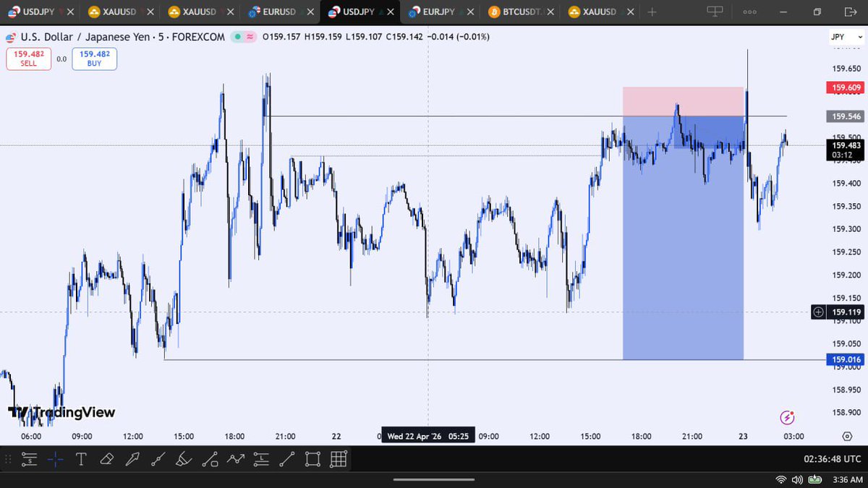Click the grey 159.546 price label
The width and height of the screenshot is (868, 488).
(x=846, y=116)
